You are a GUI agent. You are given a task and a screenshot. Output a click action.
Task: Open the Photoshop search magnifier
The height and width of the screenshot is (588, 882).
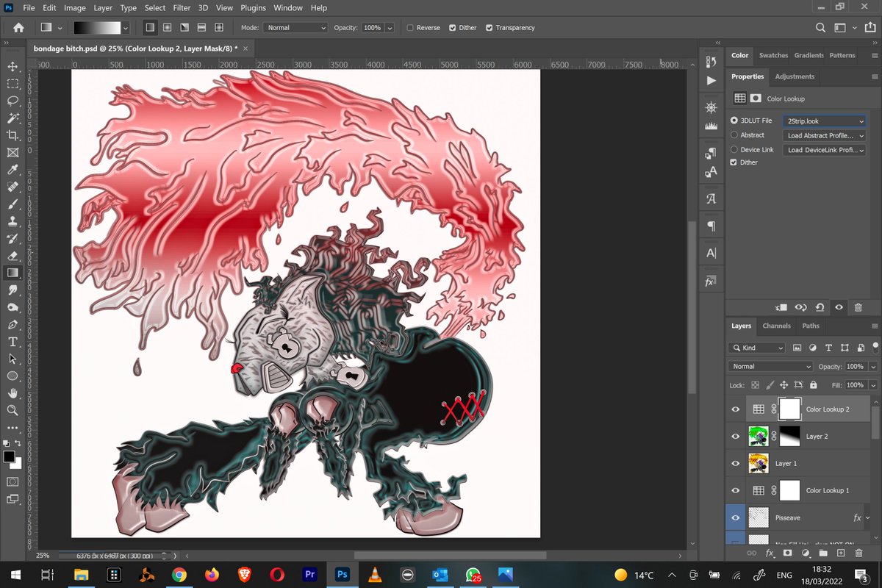coord(820,27)
